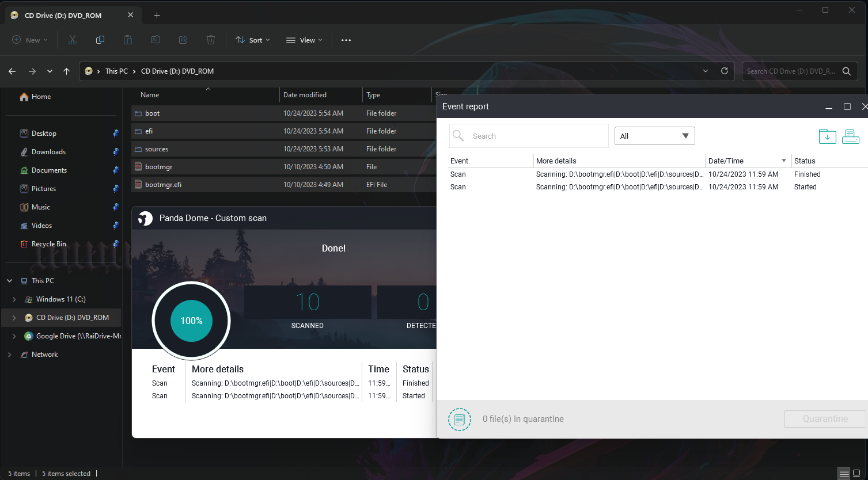Viewport: 868px width, 480px height.
Task: Click the 100% scan progress circle
Action: coord(191,321)
